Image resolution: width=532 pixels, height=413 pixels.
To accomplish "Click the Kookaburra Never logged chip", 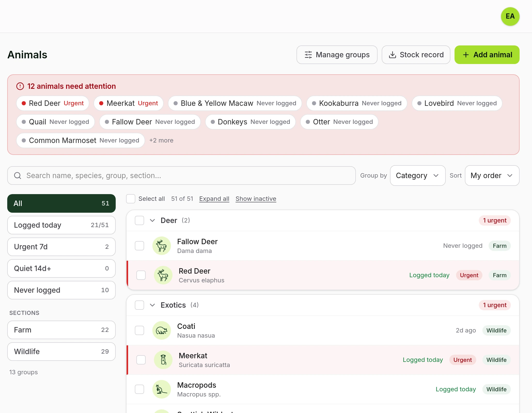I will [357, 103].
